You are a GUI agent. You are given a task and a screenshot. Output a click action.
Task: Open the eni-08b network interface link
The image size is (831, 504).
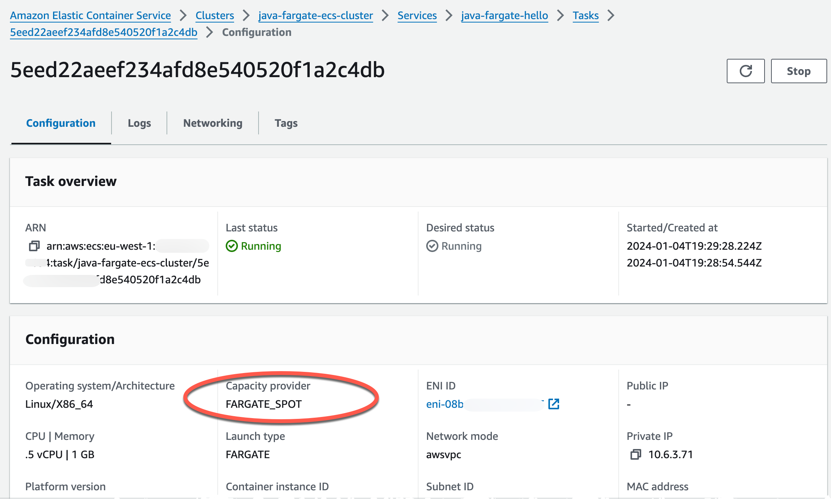click(445, 404)
